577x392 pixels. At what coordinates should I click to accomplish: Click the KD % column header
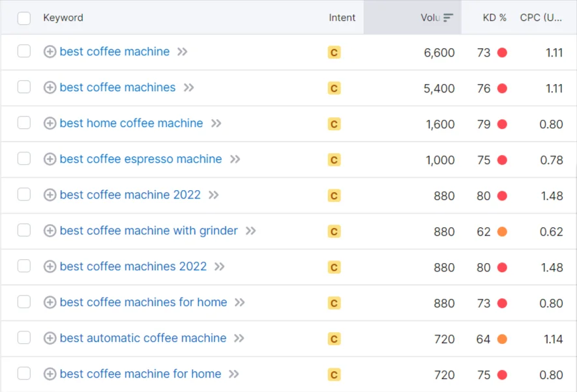(494, 18)
